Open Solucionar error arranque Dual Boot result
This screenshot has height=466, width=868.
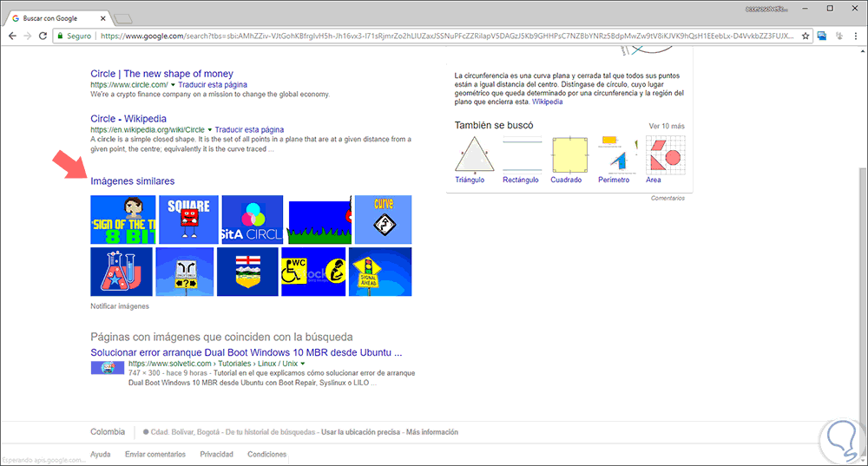tap(247, 352)
